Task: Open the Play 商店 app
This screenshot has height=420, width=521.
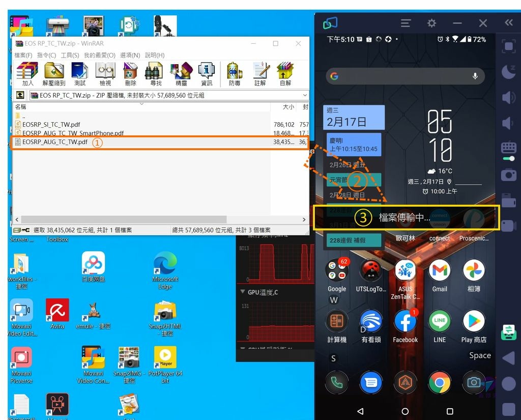Action: pyautogui.click(x=474, y=321)
